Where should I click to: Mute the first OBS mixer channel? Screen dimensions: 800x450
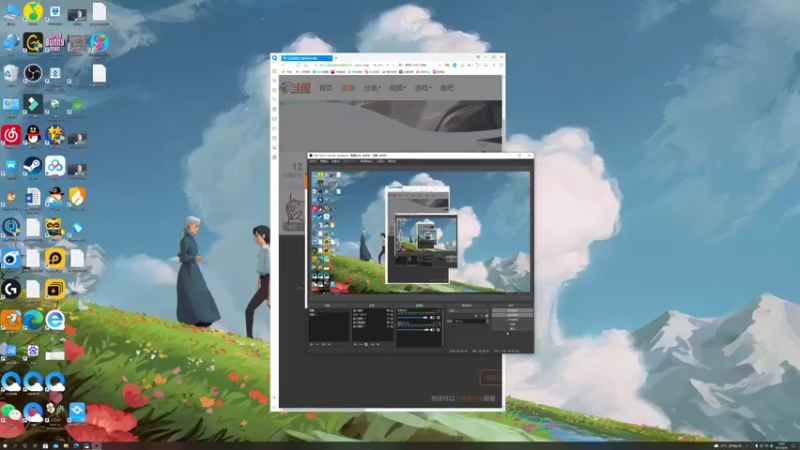pyautogui.click(x=432, y=317)
